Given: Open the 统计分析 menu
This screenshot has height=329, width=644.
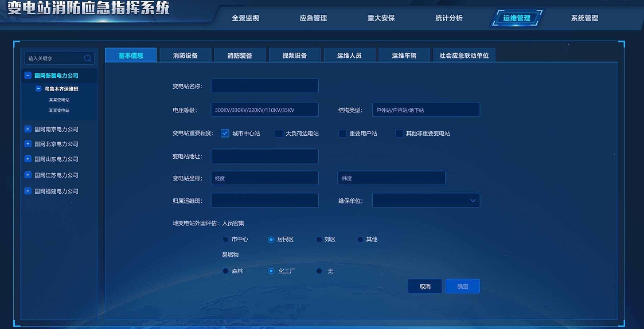Looking at the screenshot, I should (449, 18).
